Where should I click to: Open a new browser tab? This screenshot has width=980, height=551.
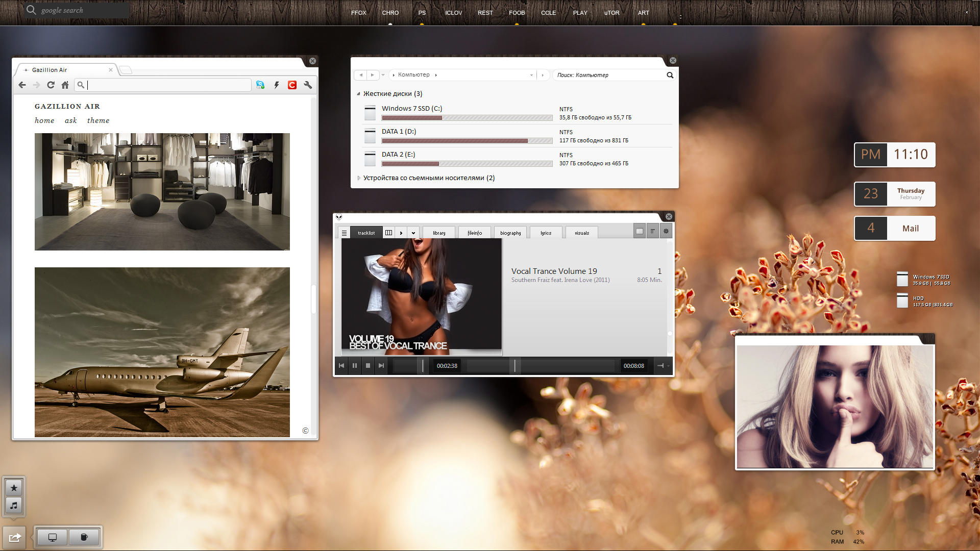click(x=126, y=70)
